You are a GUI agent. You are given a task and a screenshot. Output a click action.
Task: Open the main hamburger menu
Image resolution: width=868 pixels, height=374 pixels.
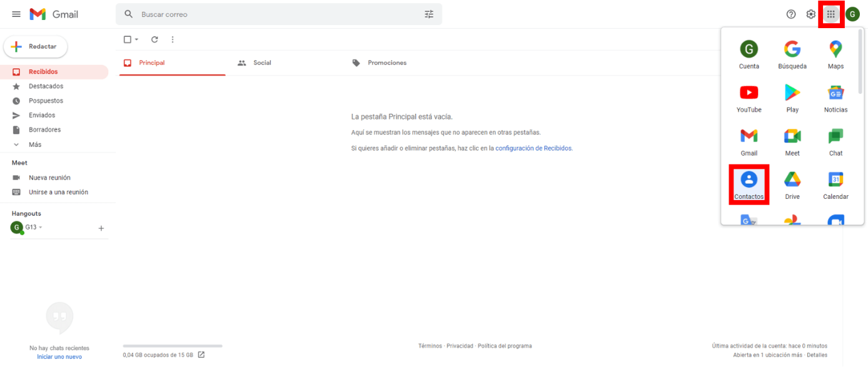click(x=16, y=14)
